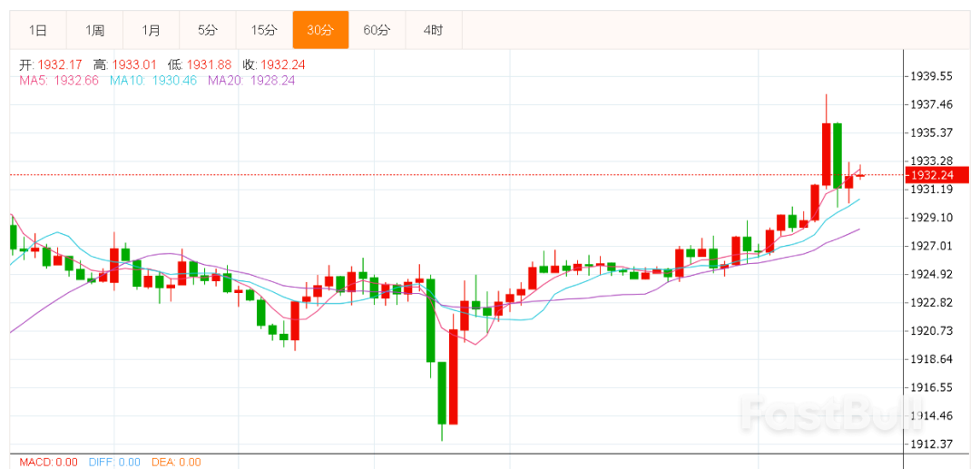980x469 pixels.
Task: Click the 1924.92 price axis label
Action: 931,274
